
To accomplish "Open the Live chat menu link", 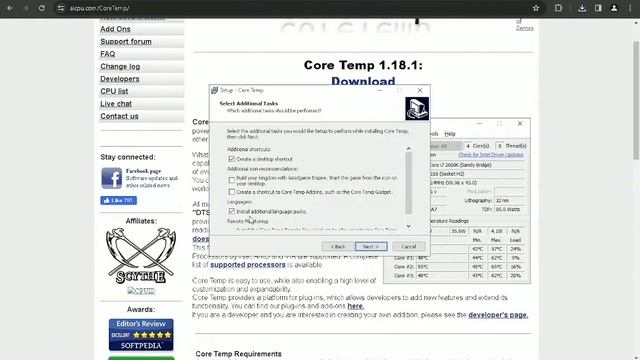I will 116,104.
